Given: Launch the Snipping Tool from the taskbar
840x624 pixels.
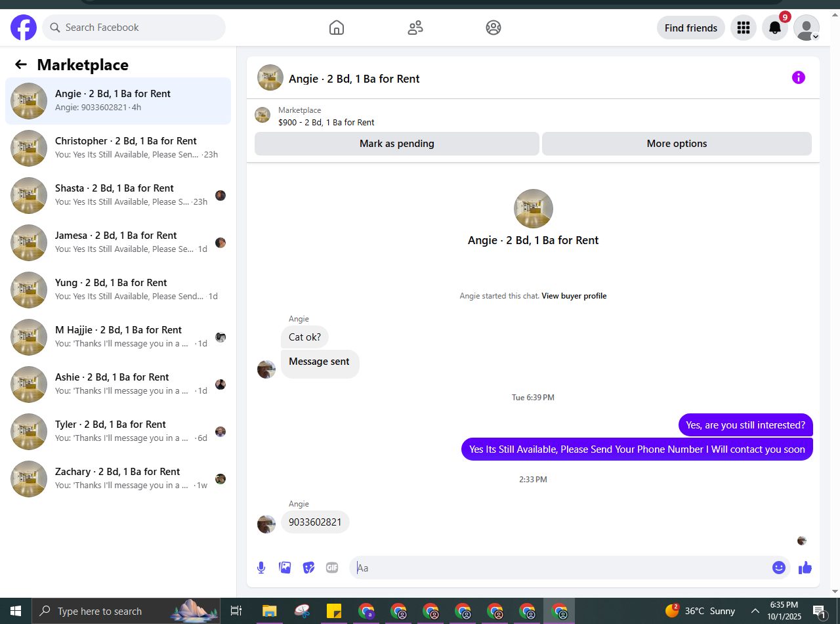Looking at the screenshot, I should click(x=302, y=611).
